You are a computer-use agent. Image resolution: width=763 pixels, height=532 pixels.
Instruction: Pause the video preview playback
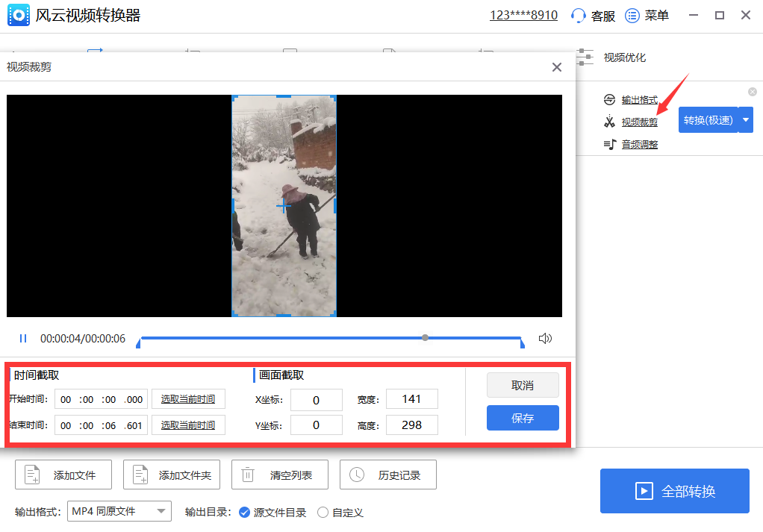tap(23, 339)
